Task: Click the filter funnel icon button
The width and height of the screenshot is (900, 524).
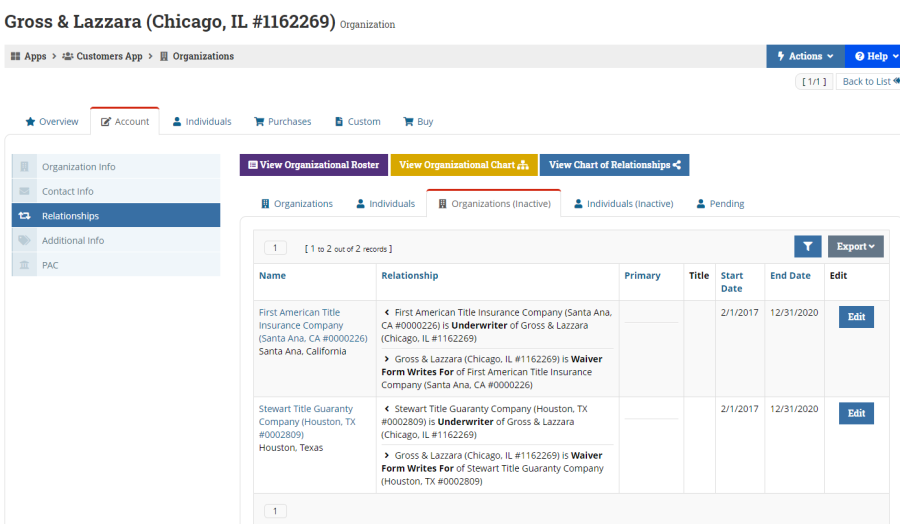Action: tap(808, 246)
